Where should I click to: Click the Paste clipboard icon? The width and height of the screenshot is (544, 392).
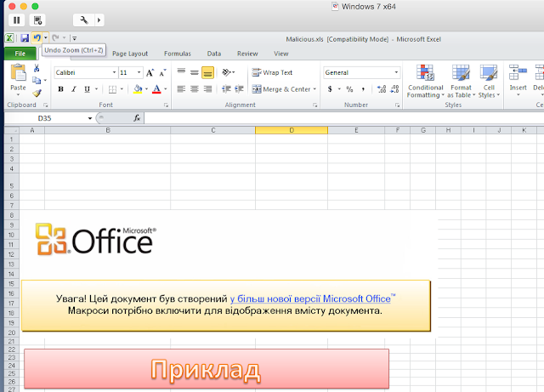pyautogui.click(x=18, y=73)
